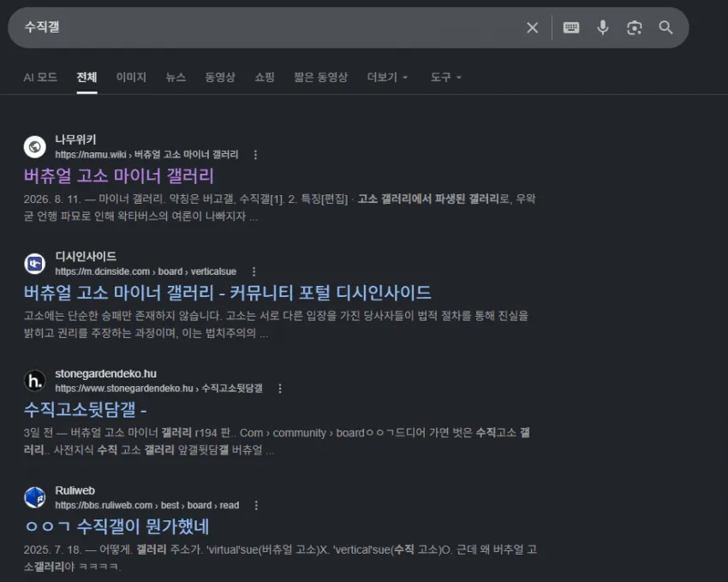
Task: Click the 디시인사이드 site name
Action: [86, 256]
